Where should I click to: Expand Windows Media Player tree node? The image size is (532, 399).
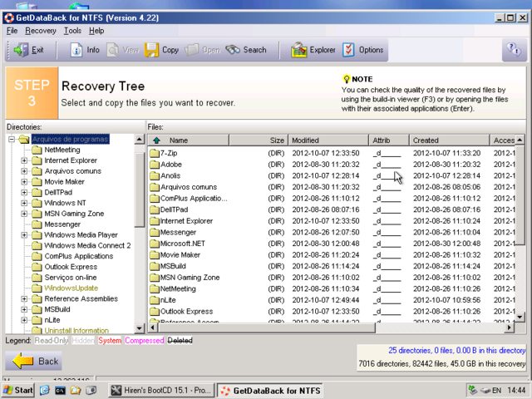pos(24,235)
